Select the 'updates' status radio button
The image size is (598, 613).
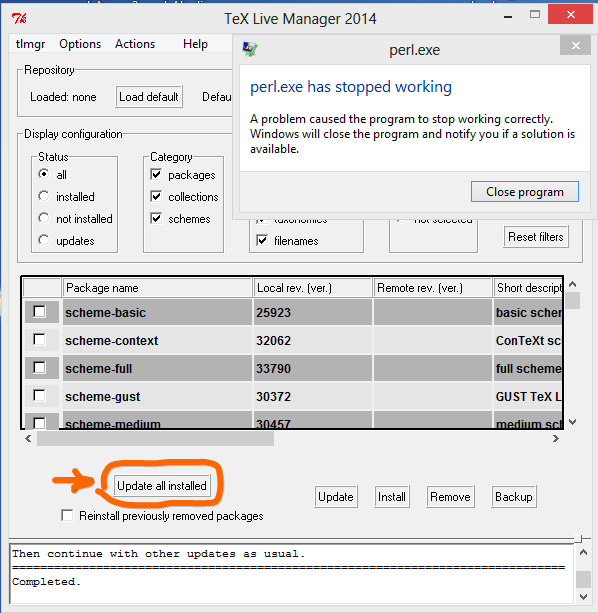(x=44, y=240)
